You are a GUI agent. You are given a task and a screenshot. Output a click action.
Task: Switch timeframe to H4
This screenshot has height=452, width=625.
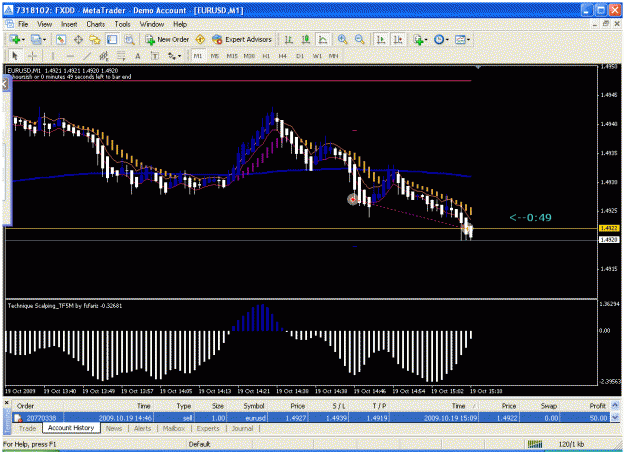point(283,56)
